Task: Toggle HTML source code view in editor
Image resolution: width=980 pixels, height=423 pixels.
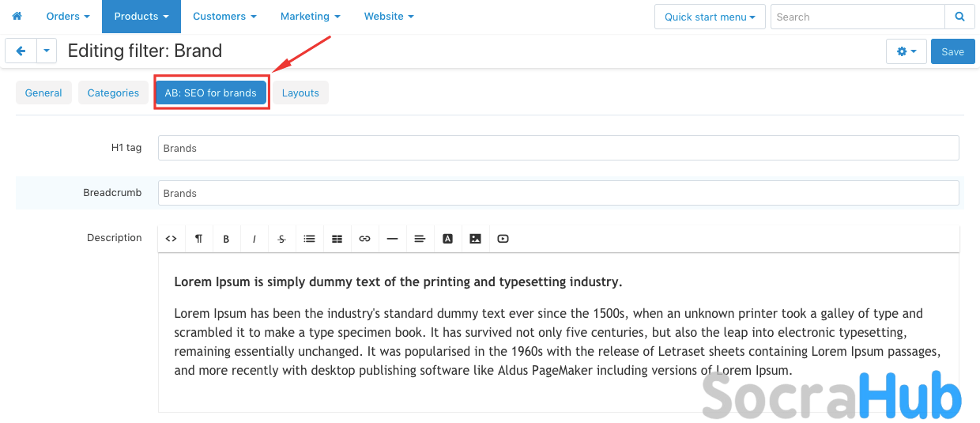Action: pyautogui.click(x=171, y=239)
